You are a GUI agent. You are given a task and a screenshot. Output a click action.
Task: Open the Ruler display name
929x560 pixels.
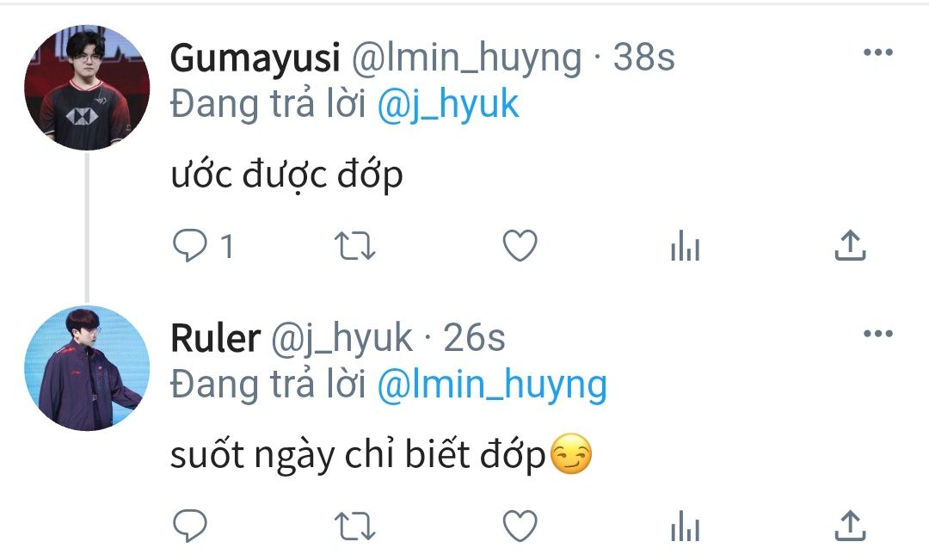(x=215, y=339)
